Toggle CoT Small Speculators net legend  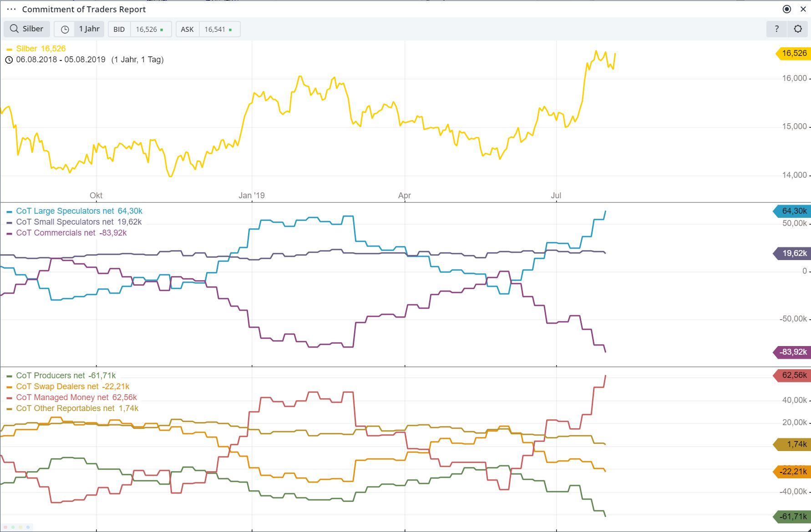(x=74, y=222)
